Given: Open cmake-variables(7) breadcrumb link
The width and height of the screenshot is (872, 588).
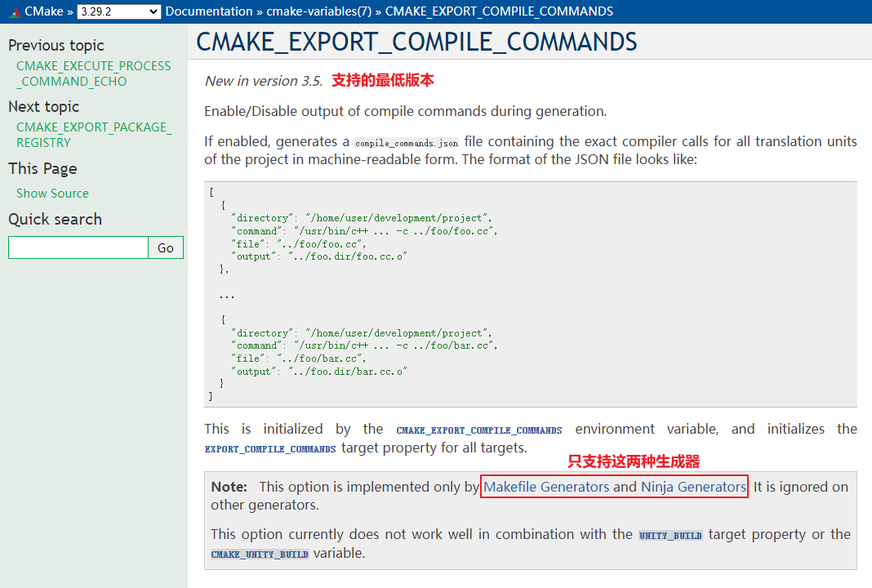Looking at the screenshot, I should point(318,11).
